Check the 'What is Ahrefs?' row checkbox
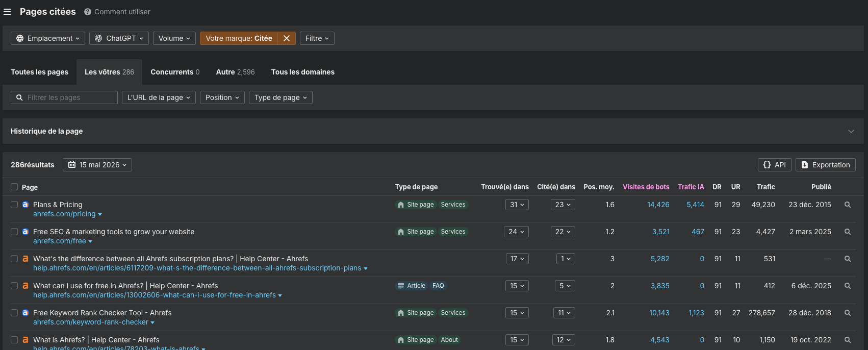 [14, 340]
